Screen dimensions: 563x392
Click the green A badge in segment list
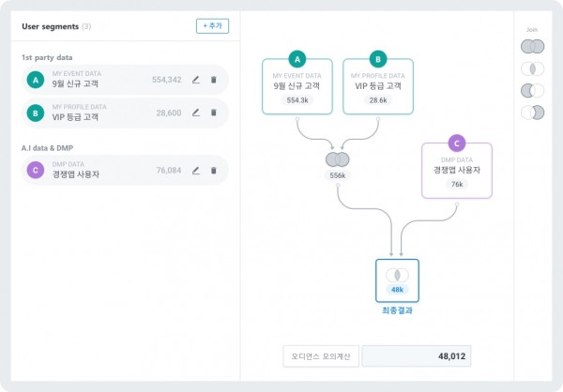pyautogui.click(x=36, y=80)
